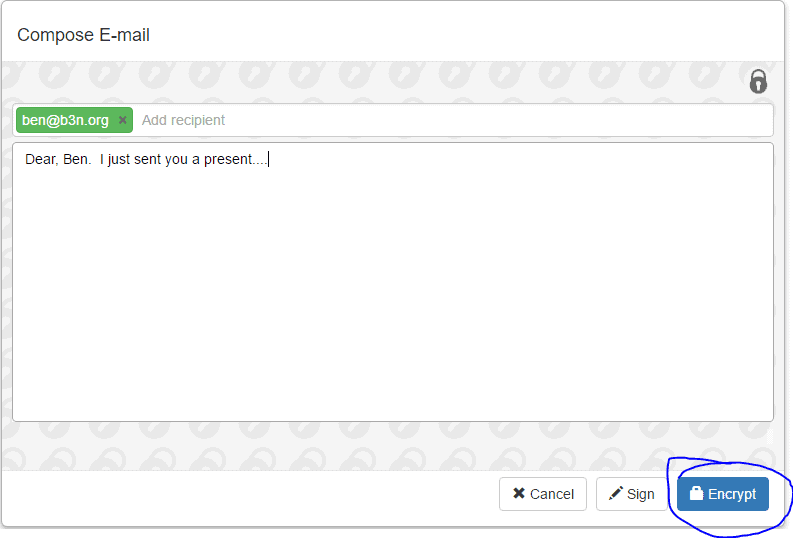
Task: Remove ben@b3n.org using its x icon
Action: pyautogui.click(x=122, y=120)
